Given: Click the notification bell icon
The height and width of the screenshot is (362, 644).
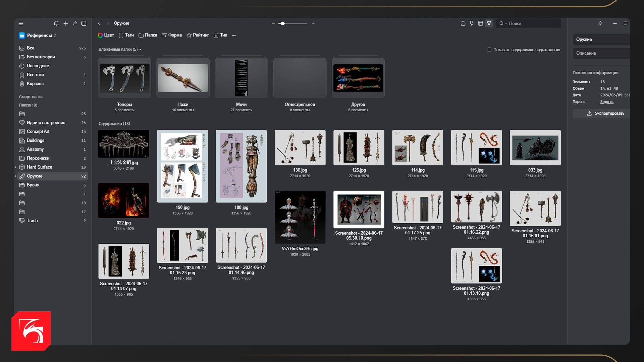Looking at the screenshot, I should tap(56, 23).
